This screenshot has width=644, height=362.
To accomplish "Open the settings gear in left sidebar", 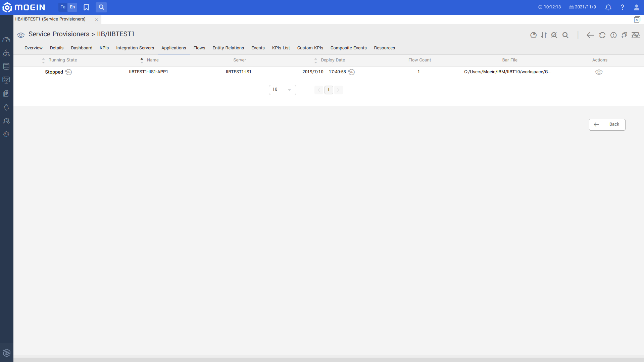I will click(x=6, y=134).
